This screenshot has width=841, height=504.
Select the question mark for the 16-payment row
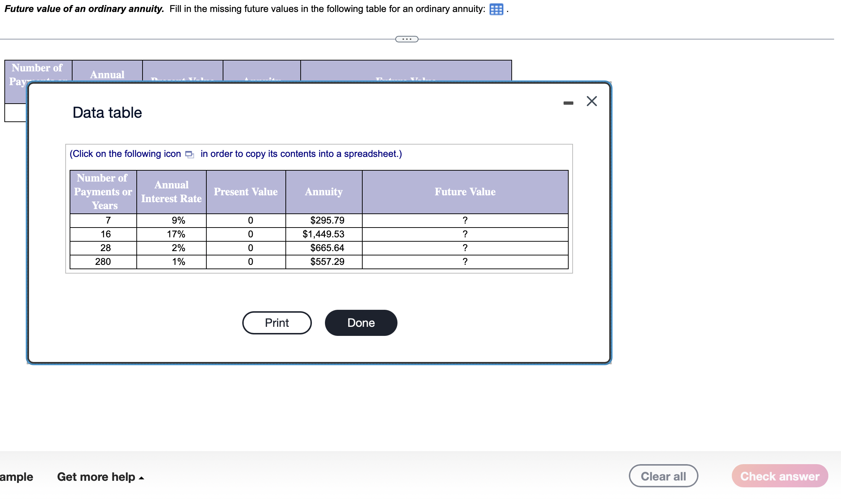pyautogui.click(x=465, y=234)
